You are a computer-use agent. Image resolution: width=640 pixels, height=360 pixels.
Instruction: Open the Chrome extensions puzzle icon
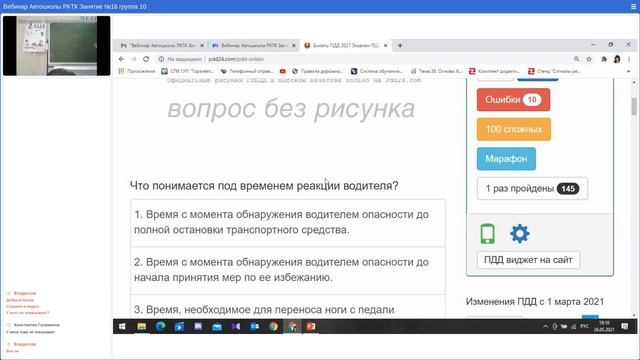[x=604, y=59]
